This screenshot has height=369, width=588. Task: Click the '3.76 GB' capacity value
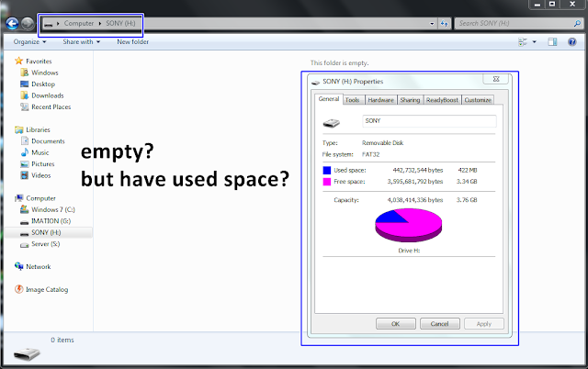tap(467, 200)
